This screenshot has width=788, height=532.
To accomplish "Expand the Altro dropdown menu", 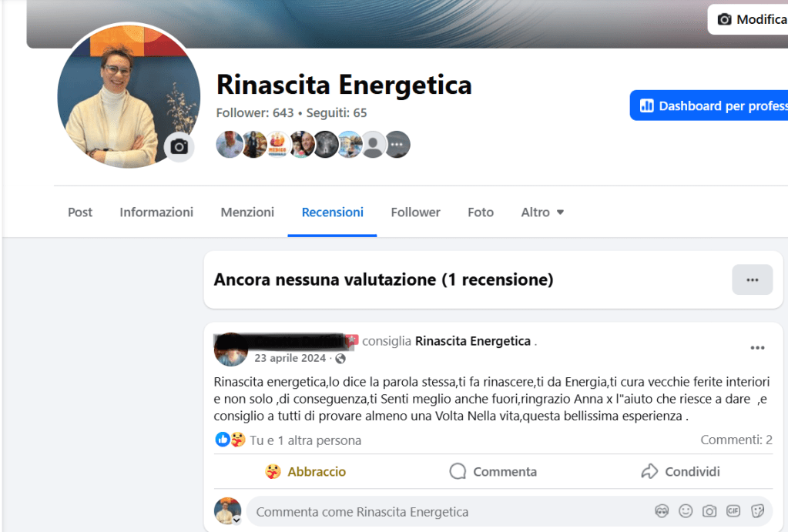I will click(x=542, y=212).
